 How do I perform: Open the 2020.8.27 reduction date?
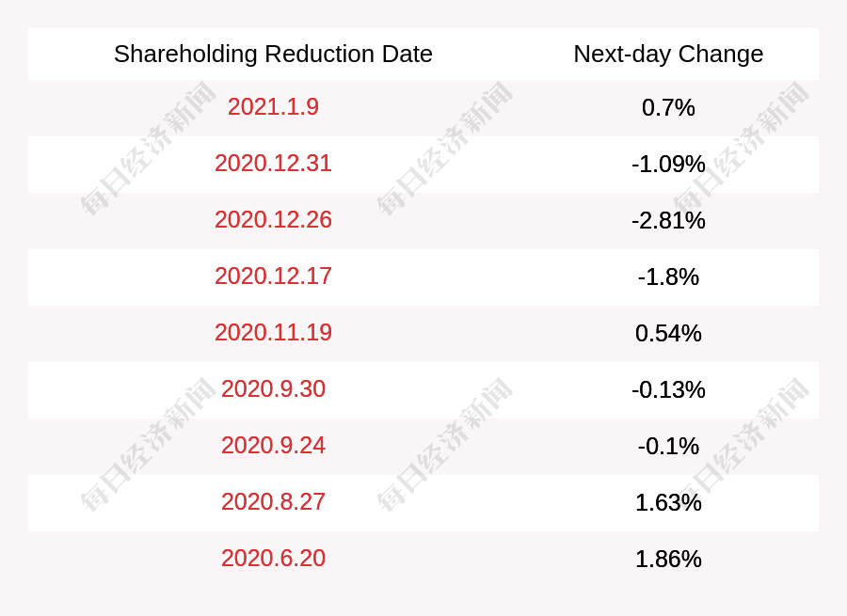point(273,502)
